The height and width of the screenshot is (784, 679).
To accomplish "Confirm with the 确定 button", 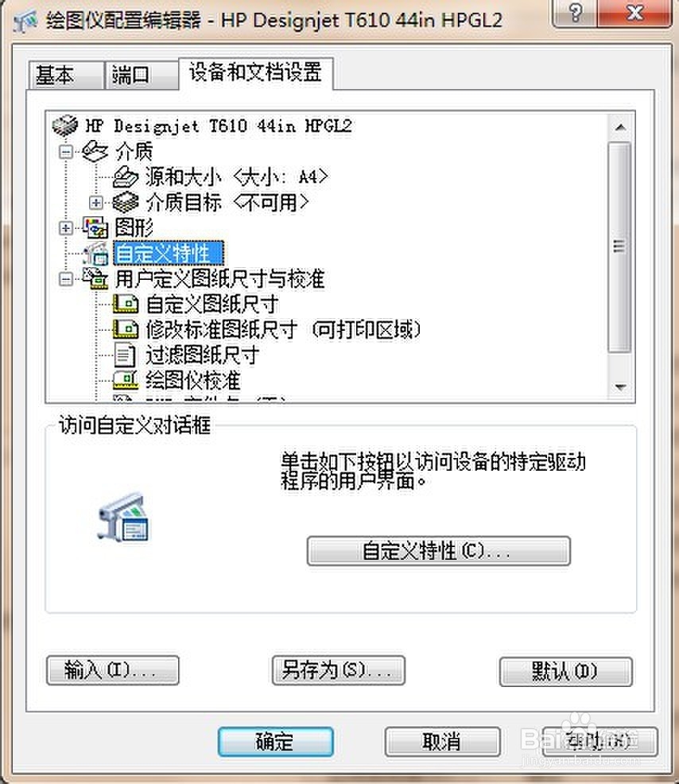I will click(x=276, y=742).
